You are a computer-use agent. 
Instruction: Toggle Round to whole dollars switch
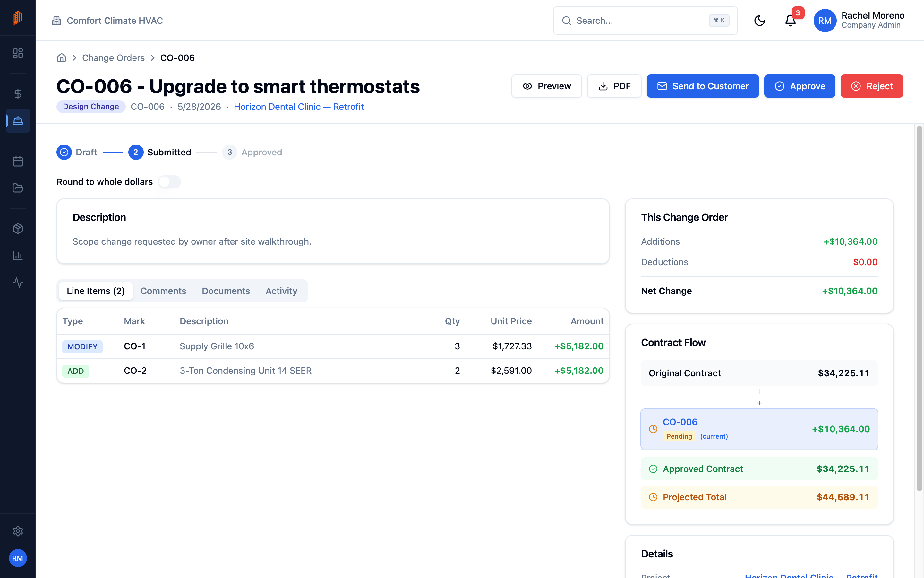[x=169, y=182]
